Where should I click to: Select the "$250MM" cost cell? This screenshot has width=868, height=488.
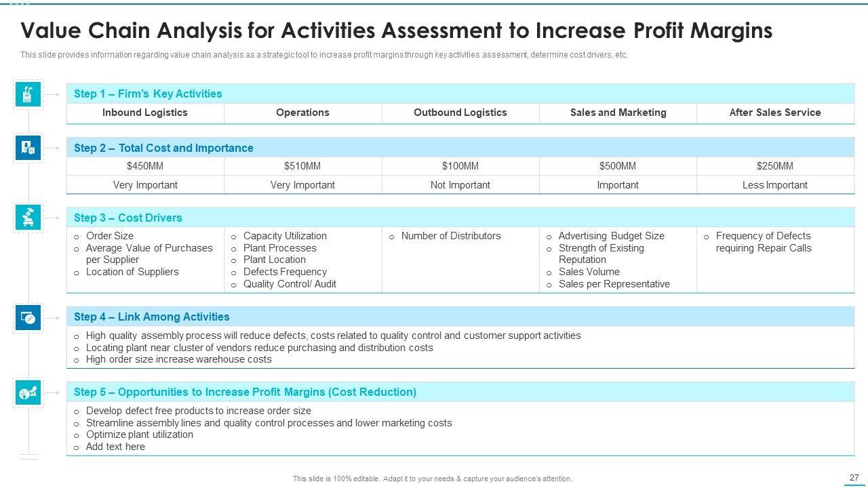point(775,166)
